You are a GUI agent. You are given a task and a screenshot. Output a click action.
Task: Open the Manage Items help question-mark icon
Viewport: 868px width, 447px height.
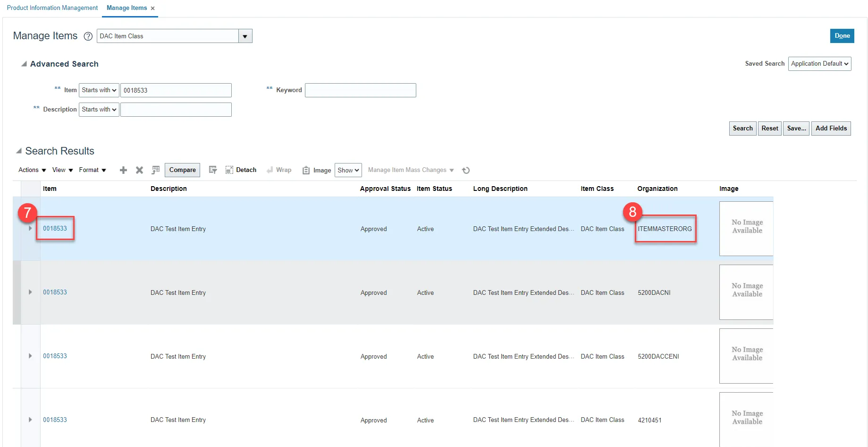coord(88,36)
